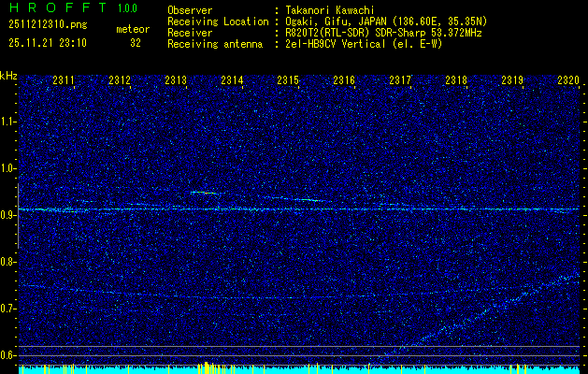
Task: Click the Ogaki, Gifu, JAPAN coordinates text
Action: pos(385,22)
